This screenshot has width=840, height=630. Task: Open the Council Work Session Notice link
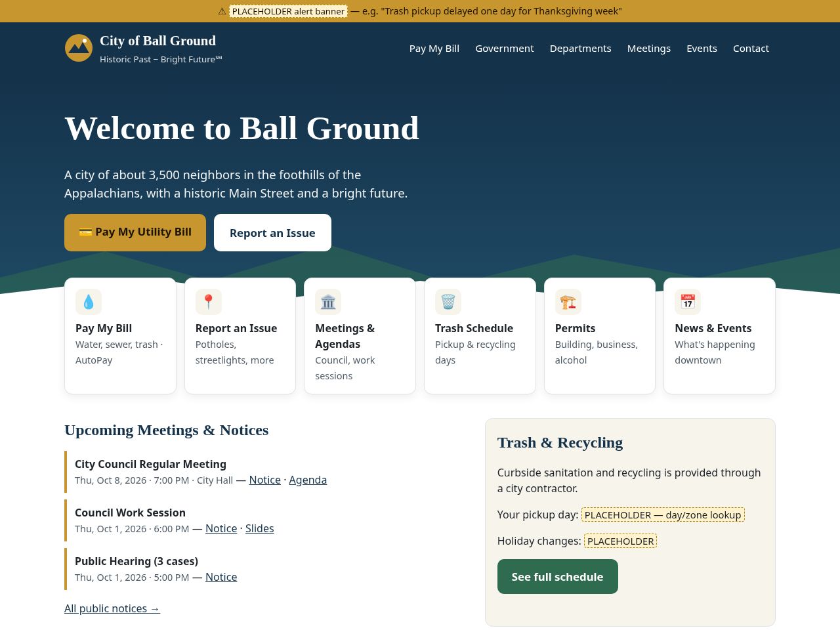tap(221, 528)
